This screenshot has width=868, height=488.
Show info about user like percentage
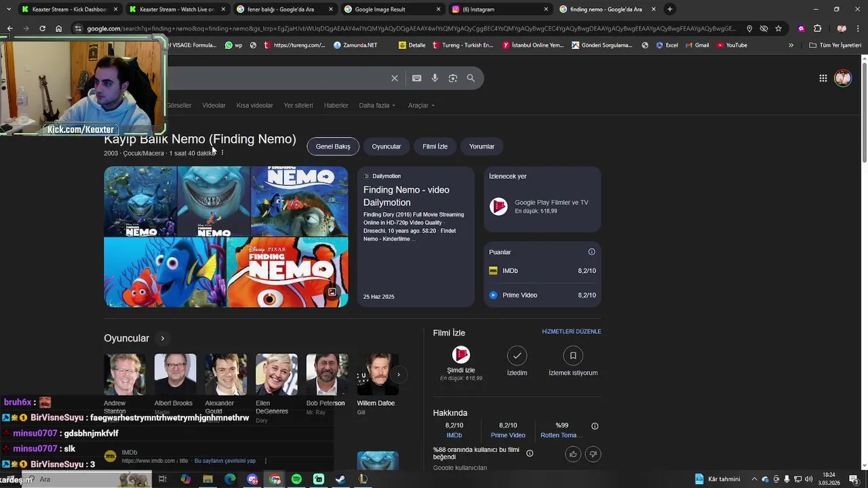[530, 453]
